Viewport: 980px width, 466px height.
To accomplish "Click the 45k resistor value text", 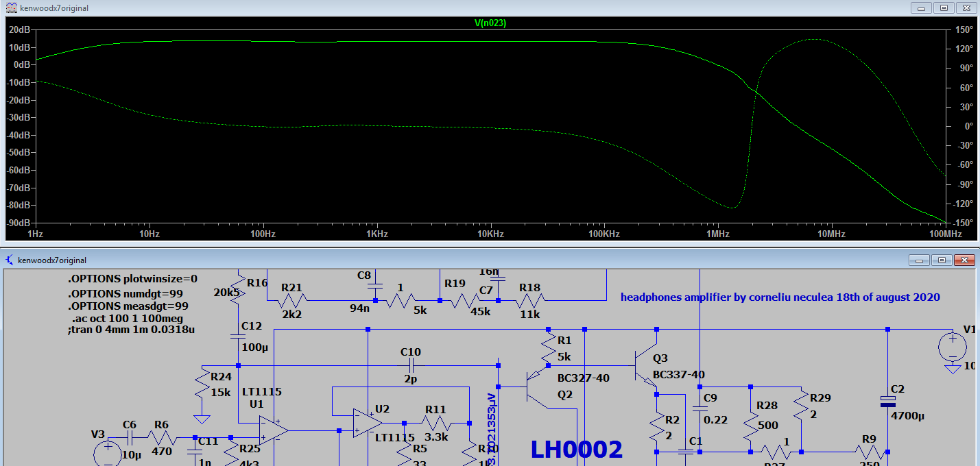I will [x=480, y=311].
